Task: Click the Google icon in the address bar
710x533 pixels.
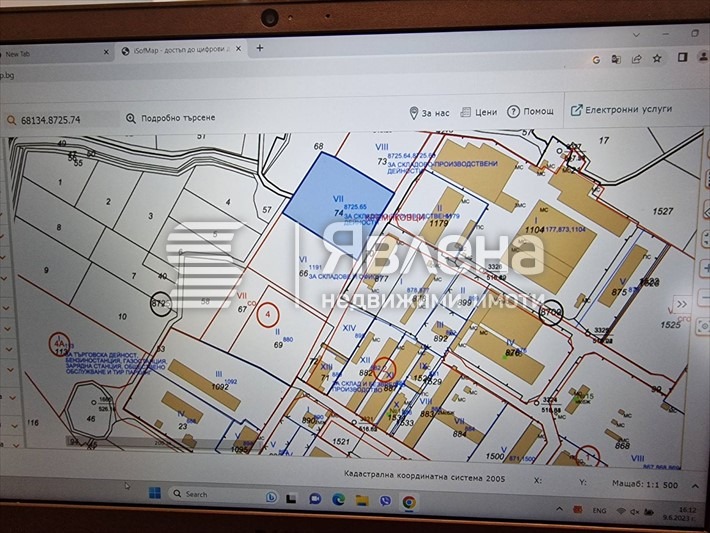Action: (x=596, y=60)
